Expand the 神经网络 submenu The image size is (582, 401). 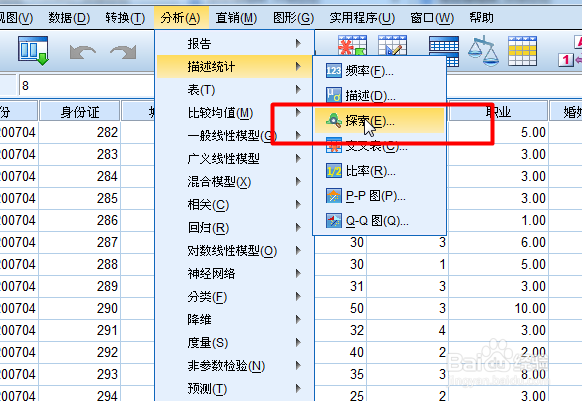pyautogui.click(x=235, y=274)
